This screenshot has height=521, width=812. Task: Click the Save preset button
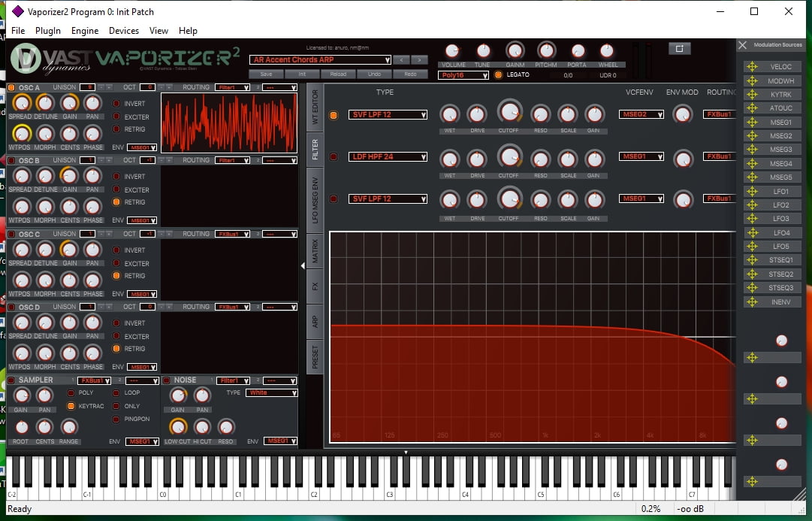(266, 74)
